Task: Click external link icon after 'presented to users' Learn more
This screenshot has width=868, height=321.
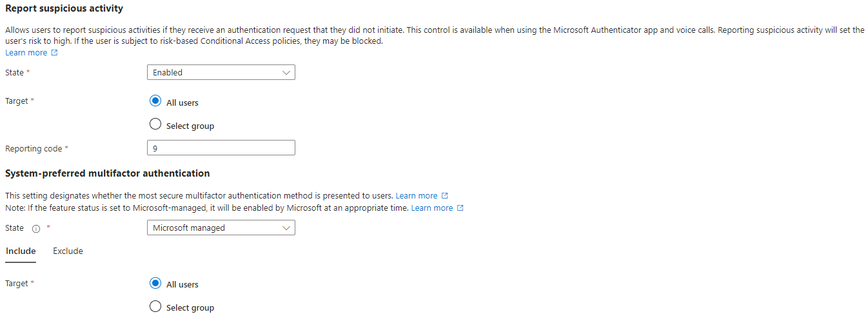Action: (x=444, y=196)
